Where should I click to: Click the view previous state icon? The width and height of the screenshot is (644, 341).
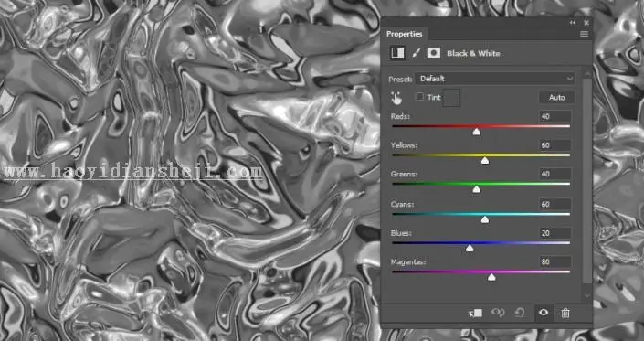pos(498,313)
